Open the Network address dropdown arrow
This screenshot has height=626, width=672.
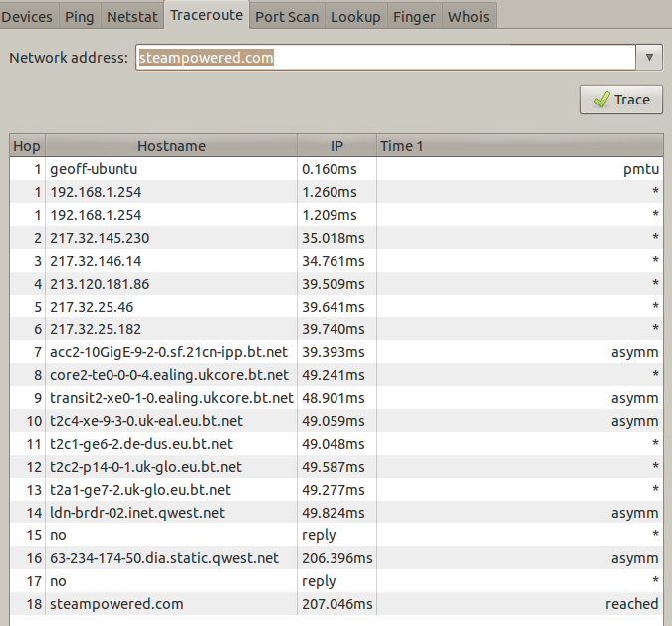coord(650,58)
